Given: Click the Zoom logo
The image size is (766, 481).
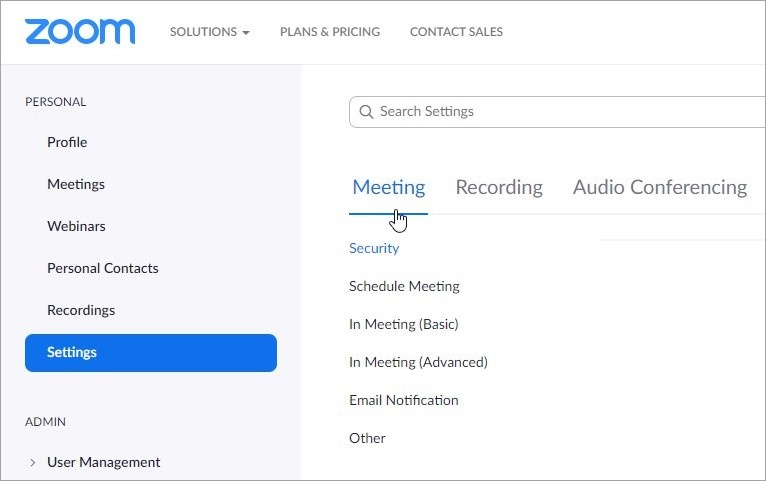Looking at the screenshot, I should tap(80, 32).
